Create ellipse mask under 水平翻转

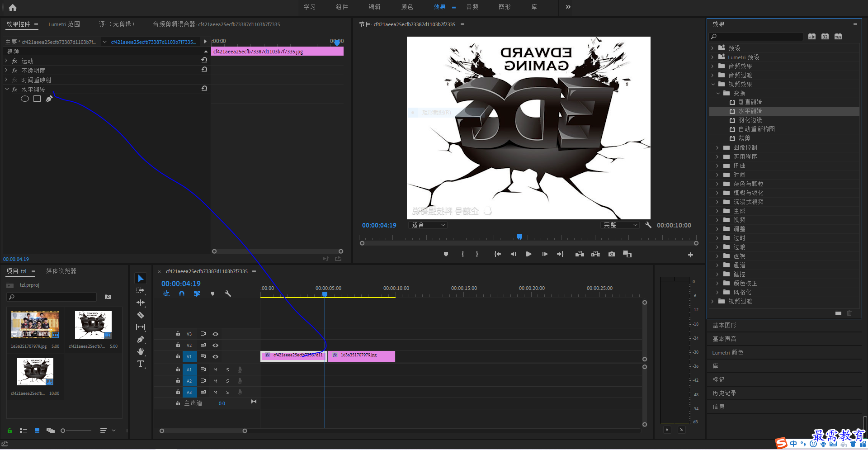pyautogui.click(x=25, y=99)
